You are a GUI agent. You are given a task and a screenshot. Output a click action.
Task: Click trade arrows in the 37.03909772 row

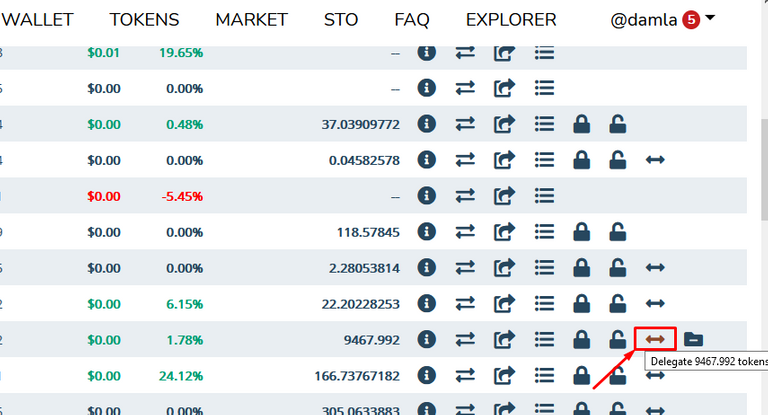(465, 124)
